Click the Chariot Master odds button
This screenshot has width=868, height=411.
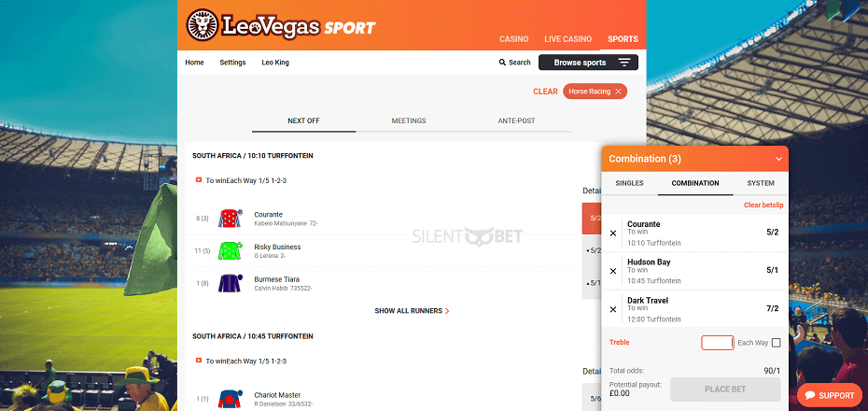tap(592, 398)
